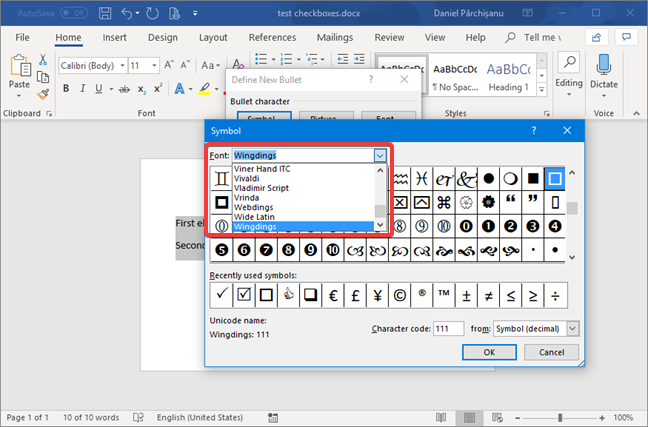
Task: Select the Format Painter brush
Action: click(x=43, y=94)
